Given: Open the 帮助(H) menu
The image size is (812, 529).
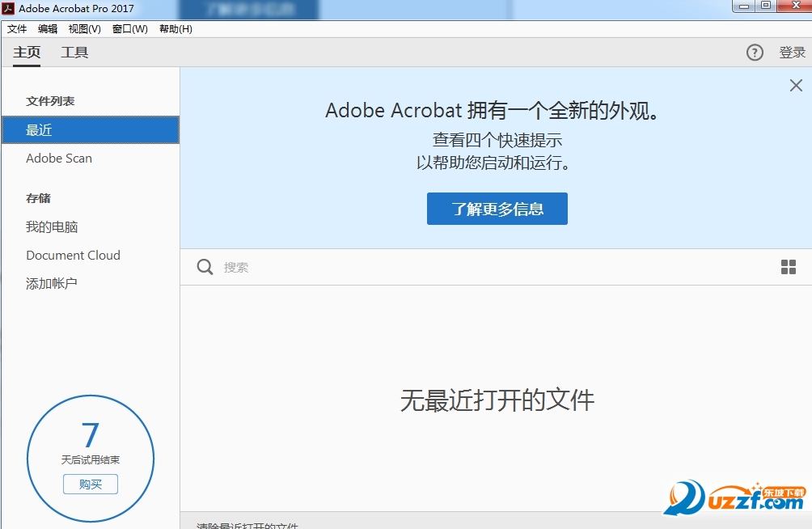Looking at the screenshot, I should tap(176, 29).
